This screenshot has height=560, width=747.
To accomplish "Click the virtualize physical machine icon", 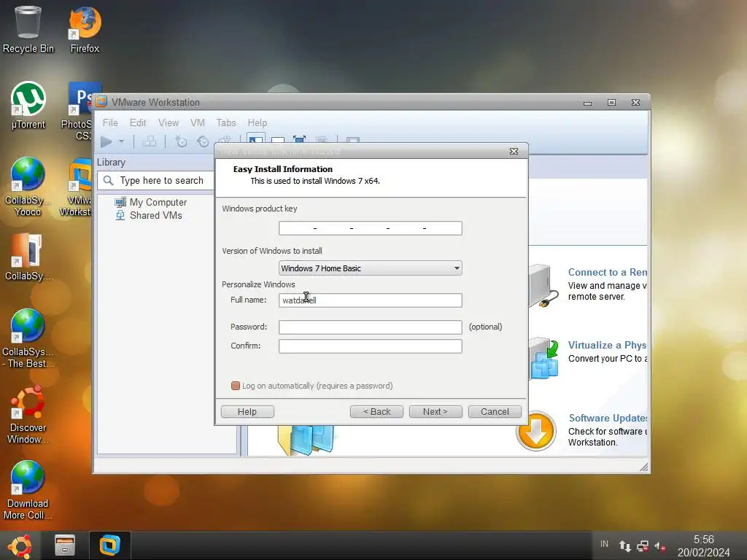I will click(543, 359).
